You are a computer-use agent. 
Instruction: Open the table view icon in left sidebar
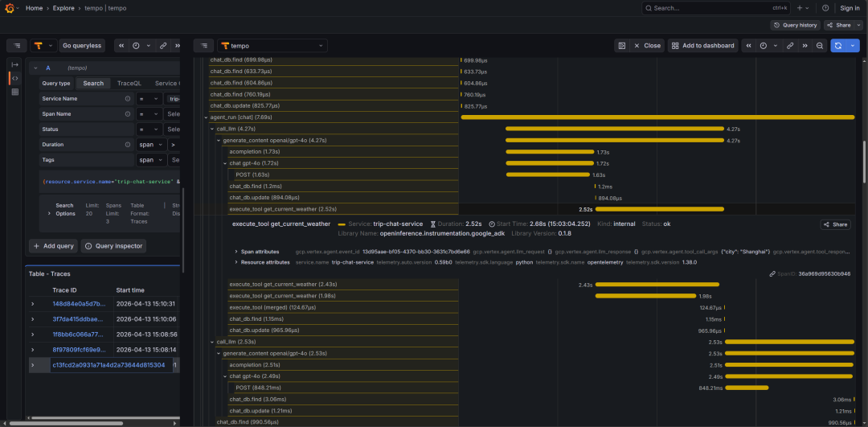pos(15,92)
